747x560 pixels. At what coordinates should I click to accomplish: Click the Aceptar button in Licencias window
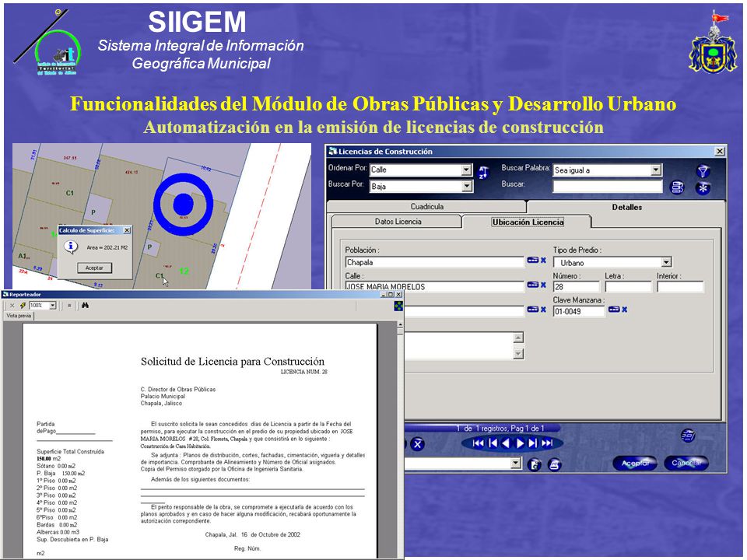(x=635, y=463)
